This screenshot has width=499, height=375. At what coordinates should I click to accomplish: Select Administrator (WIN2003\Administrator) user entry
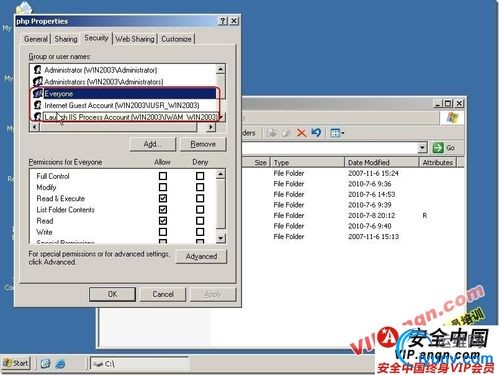point(100,70)
